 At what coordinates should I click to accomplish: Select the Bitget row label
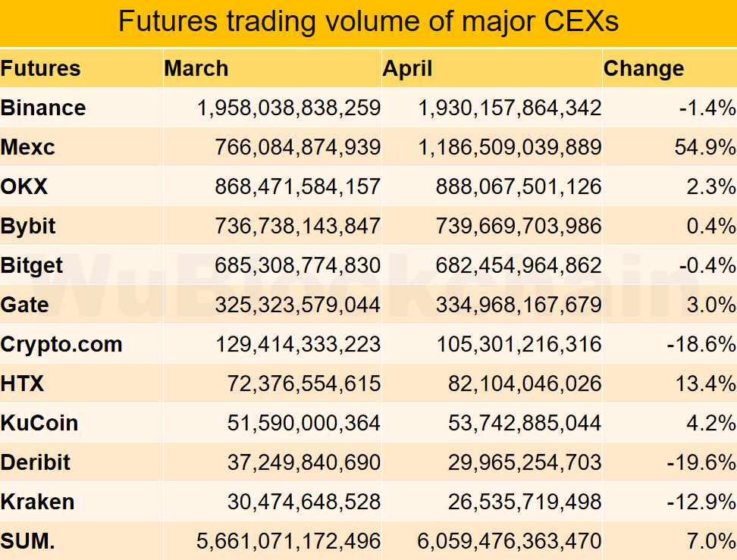click(32, 265)
